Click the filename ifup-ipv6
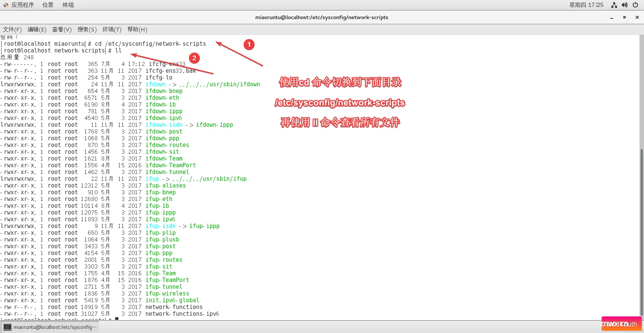This screenshot has height=333, width=644. pyautogui.click(x=160, y=219)
